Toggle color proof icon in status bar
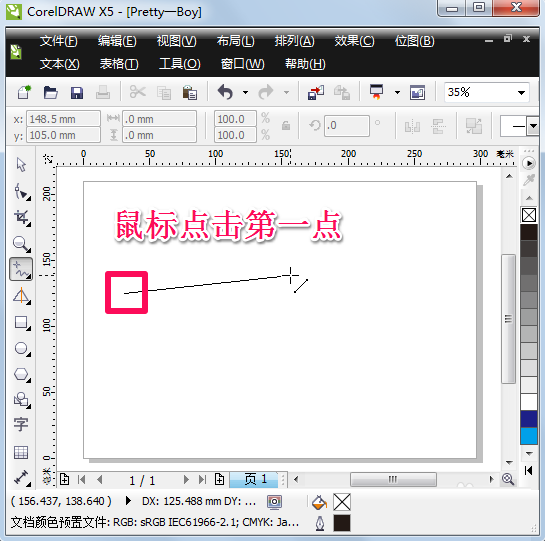545x541 pixels. [274, 502]
